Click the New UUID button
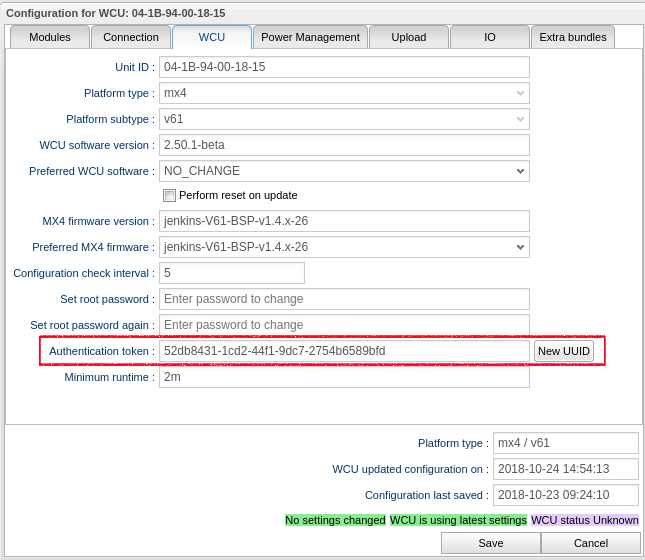The width and height of the screenshot is (645, 560). point(564,351)
